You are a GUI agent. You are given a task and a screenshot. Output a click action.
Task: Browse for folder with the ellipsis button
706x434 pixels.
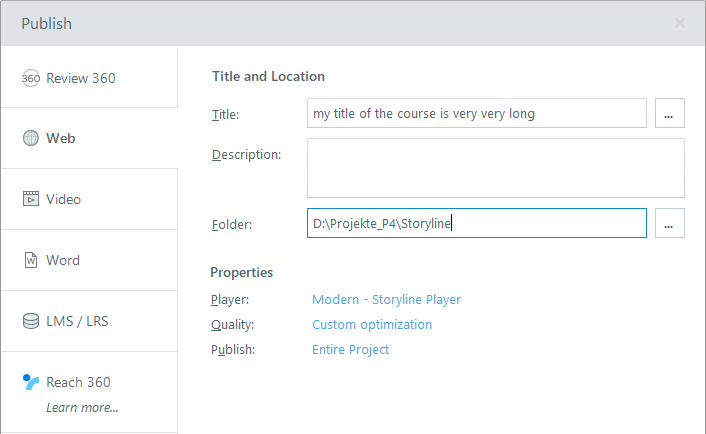coord(669,224)
